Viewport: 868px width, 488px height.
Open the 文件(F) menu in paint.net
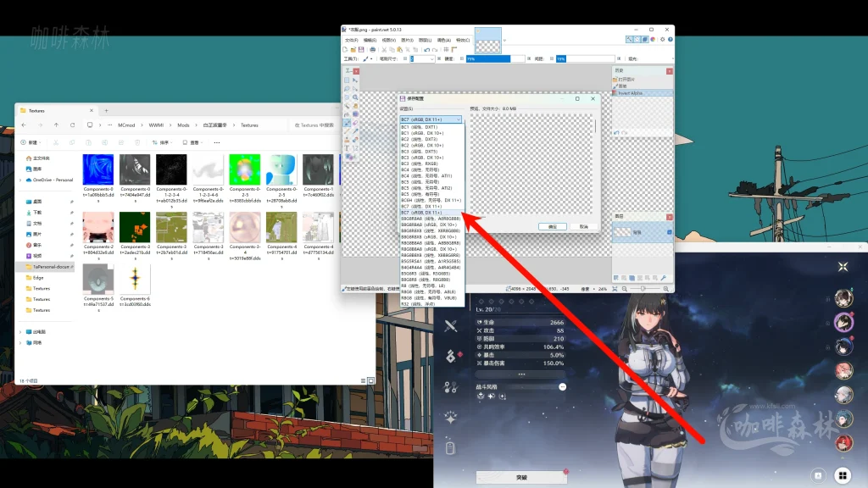pyautogui.click(x=352, y=40)
